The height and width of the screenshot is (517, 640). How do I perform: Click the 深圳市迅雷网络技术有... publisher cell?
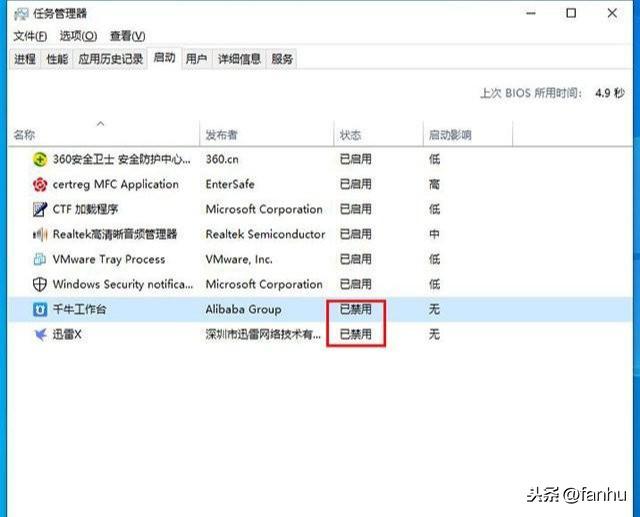pos(263,335)
